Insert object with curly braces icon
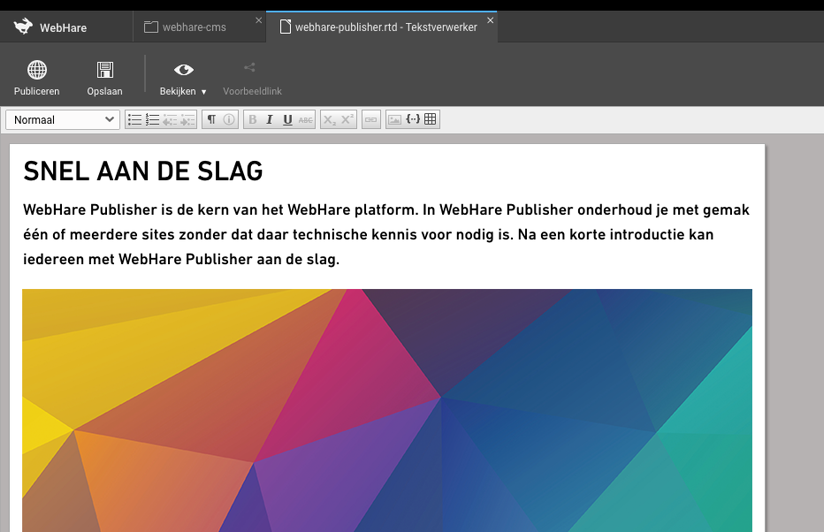 (x=412, y=120)
